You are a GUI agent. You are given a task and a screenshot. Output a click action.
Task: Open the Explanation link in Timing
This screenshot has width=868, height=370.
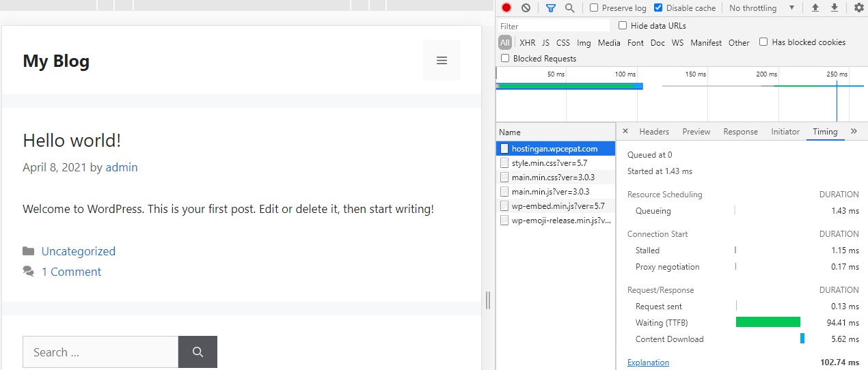[x=648, y=362]
